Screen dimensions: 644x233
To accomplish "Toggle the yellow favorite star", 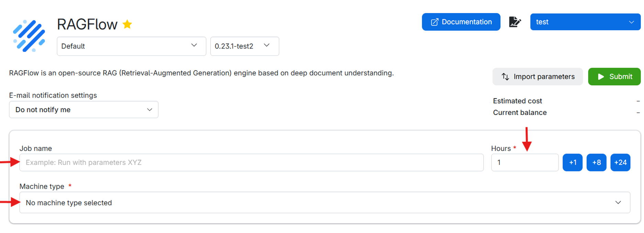I will click(127, 24).
